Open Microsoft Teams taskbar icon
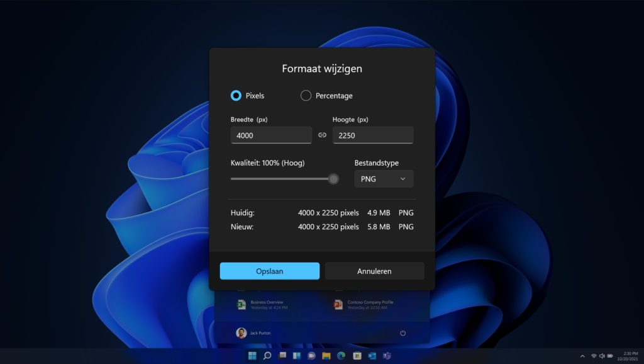644x364 pixels. click(387, 356)
